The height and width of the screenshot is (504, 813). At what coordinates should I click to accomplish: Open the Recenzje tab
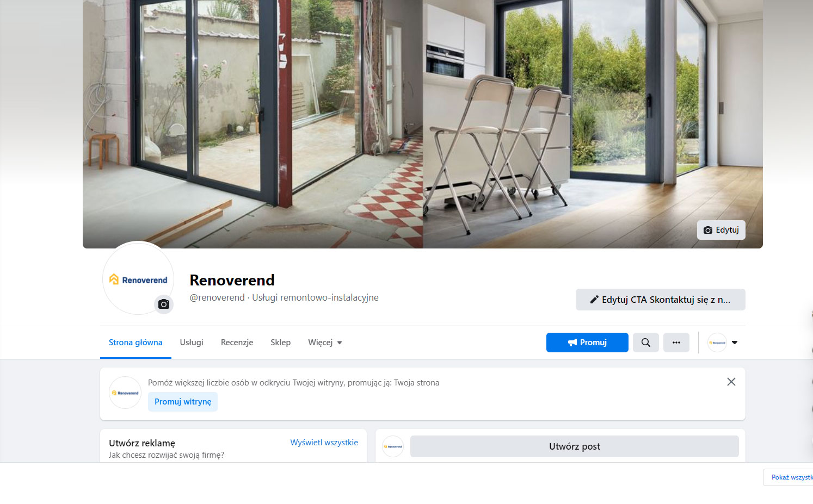tap(237, 343)
